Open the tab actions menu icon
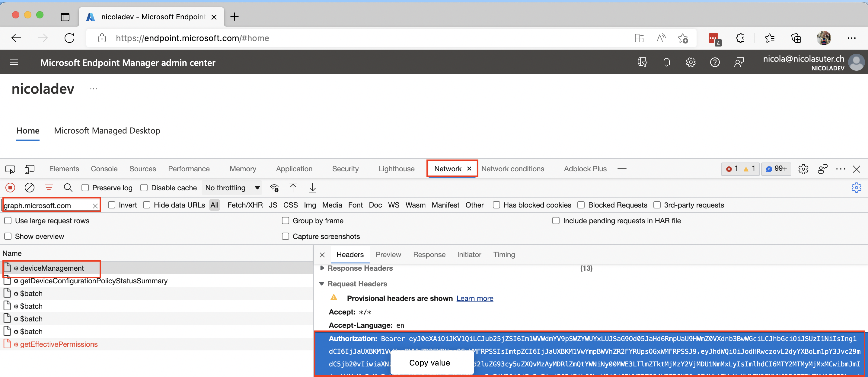The image size is (868, 377). pyautogui.click(x=65, y=17)
